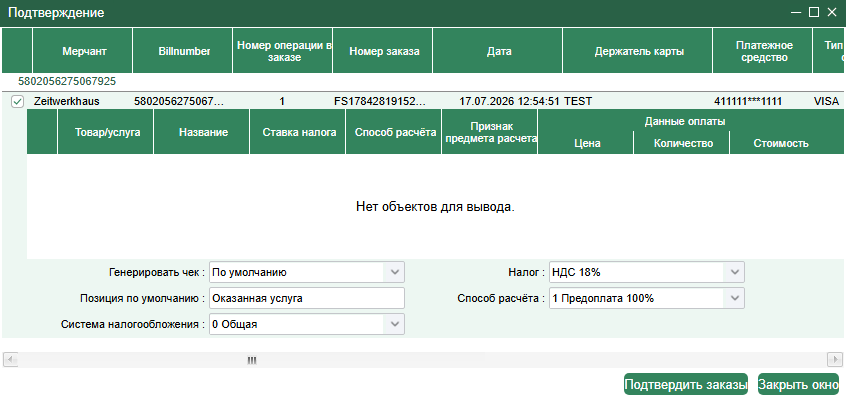This screenshot has height=401, width=846.
Task: Uncheck the Zeitwerkhaus order row checkbox
Action: click(x=17, y=101)
